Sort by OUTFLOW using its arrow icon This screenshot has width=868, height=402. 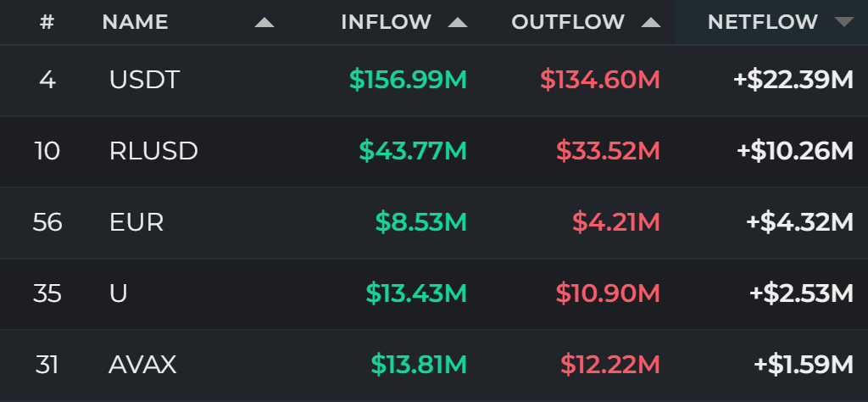click(x=651, y=22)
